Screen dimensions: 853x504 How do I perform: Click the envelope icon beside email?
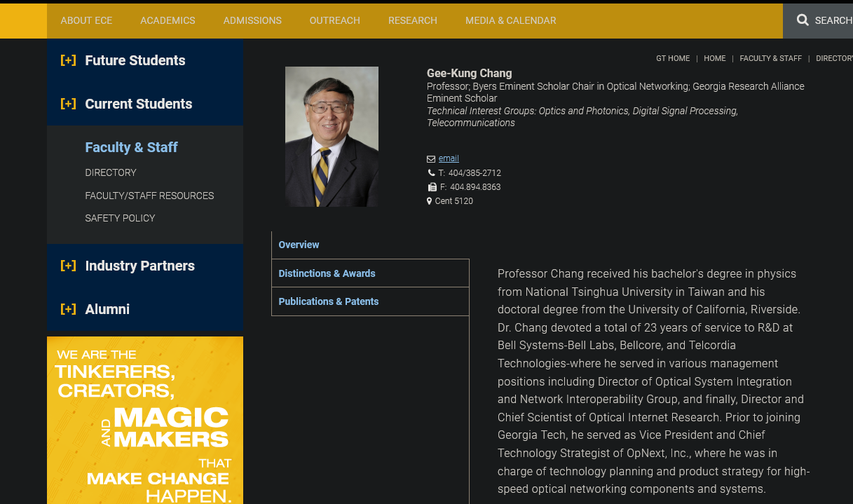coord(431,159)
